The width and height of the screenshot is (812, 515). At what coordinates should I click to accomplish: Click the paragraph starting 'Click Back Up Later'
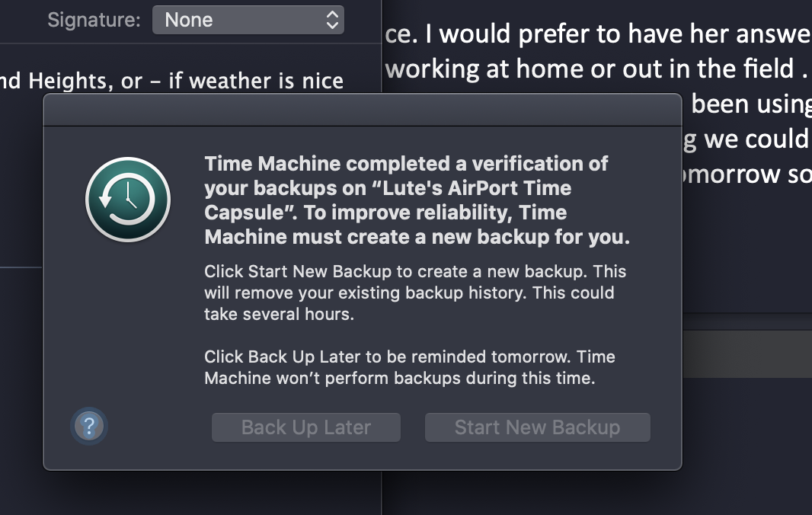tap(410, 367)
